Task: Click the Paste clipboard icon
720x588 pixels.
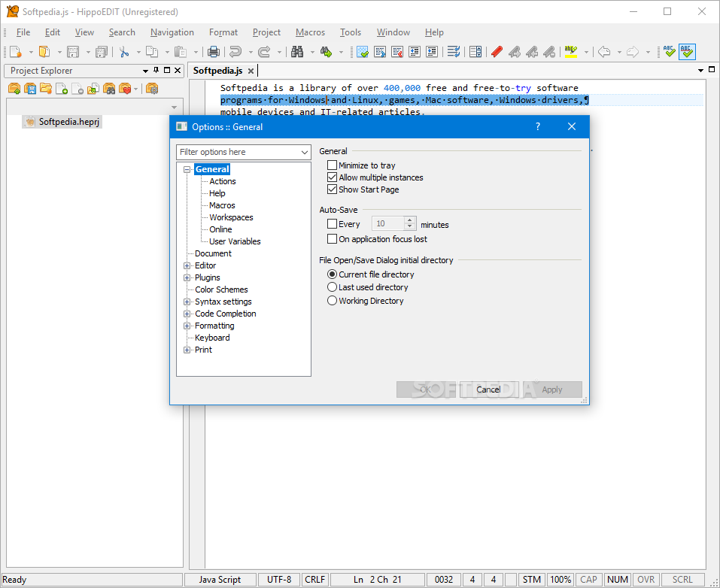Action: tap(181, 51)
